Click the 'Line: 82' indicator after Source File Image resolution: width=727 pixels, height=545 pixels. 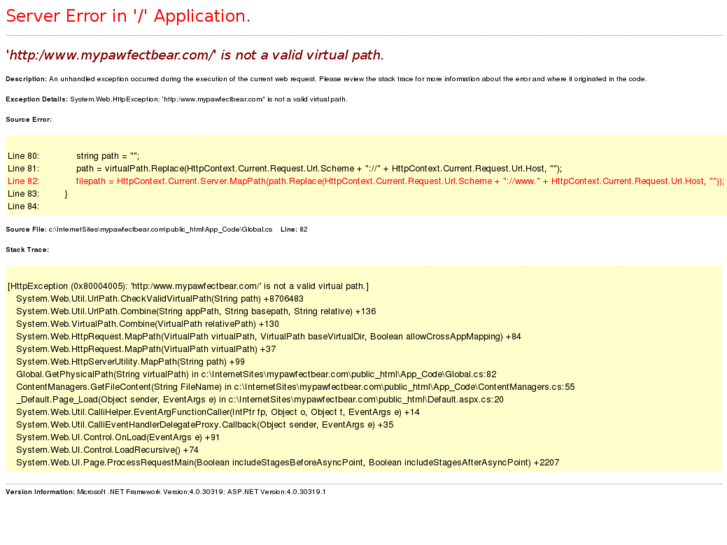click(294, 230)
